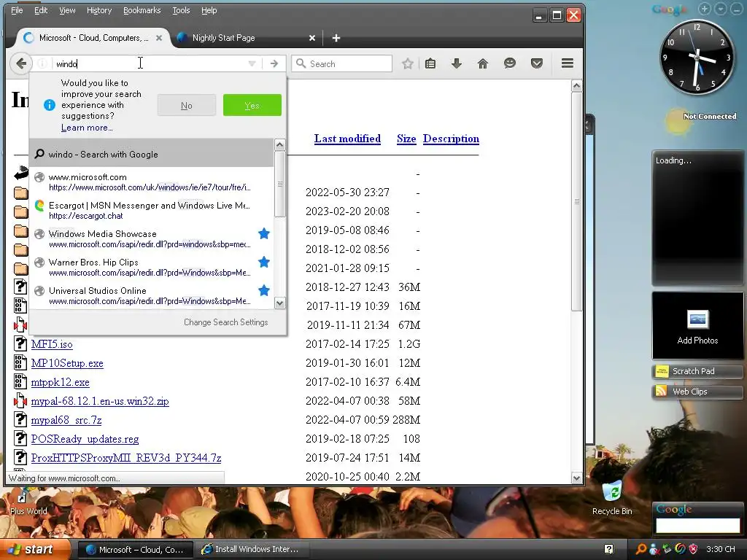Open the POSReady_updates.reg link
747x560 pixels.
85,439
